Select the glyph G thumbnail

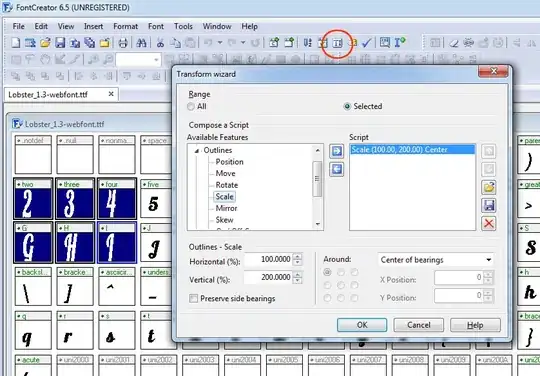(x=33, y=243)
